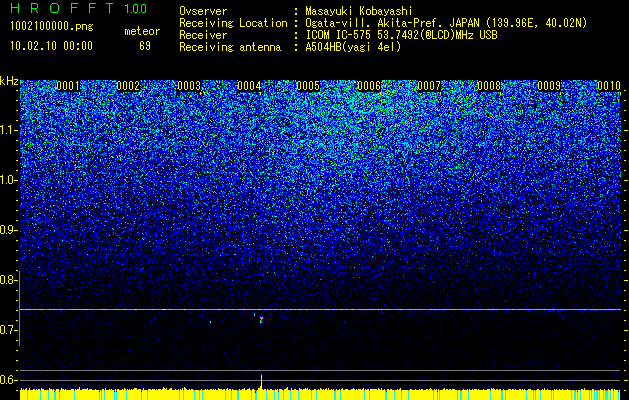The image size is (629, 400).
Task: Click the HROFFT program title
Action: tap(62, 8)
